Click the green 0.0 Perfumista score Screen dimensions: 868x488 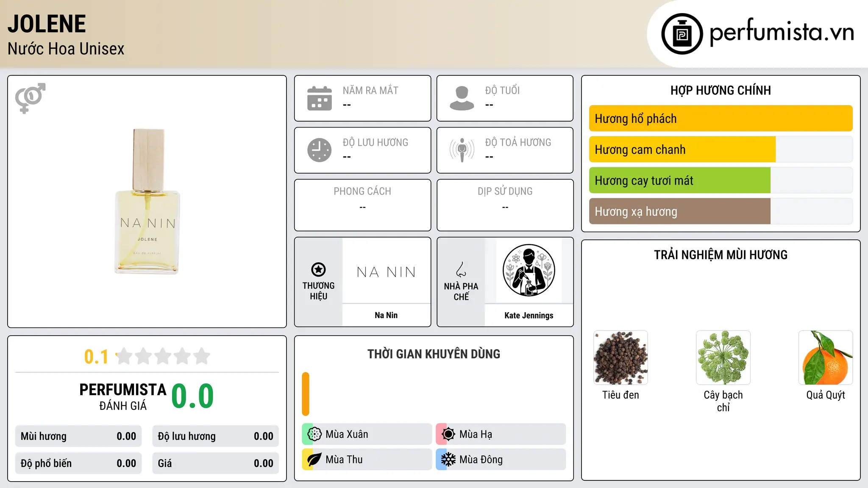192,396
